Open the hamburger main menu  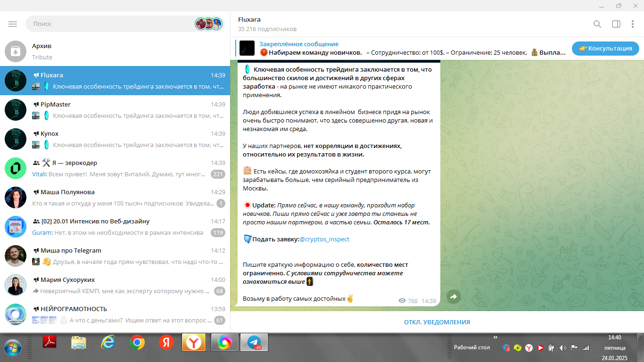coord(13,24)
